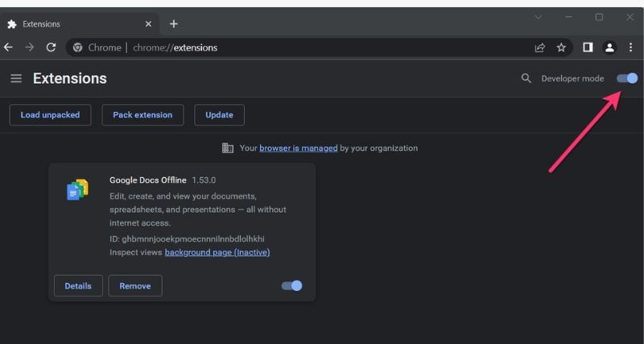Click the search extensions magnifier icon

[x=526, y=79]
